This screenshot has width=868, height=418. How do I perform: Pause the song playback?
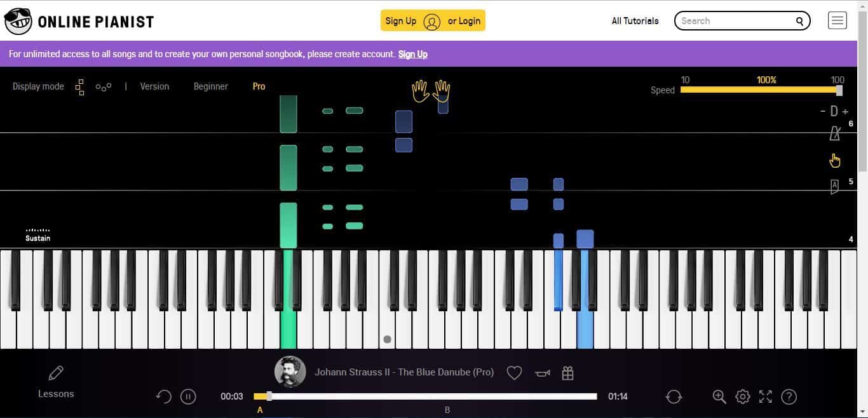(x=188, y=397)
